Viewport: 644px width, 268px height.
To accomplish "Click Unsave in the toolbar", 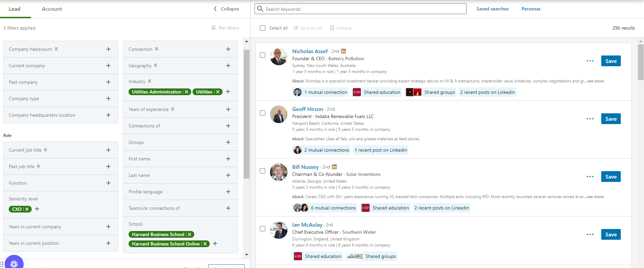I will [341, 28].
